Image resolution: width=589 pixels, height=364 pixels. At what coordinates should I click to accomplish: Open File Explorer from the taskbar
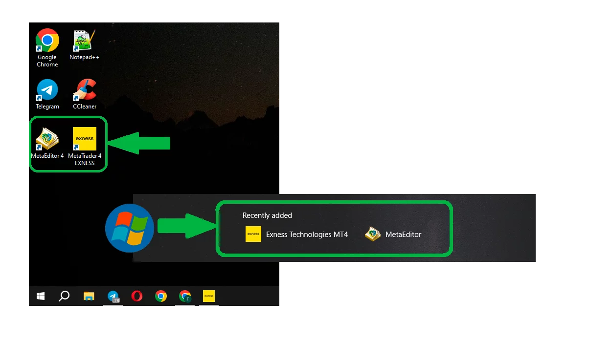[89, 296]
